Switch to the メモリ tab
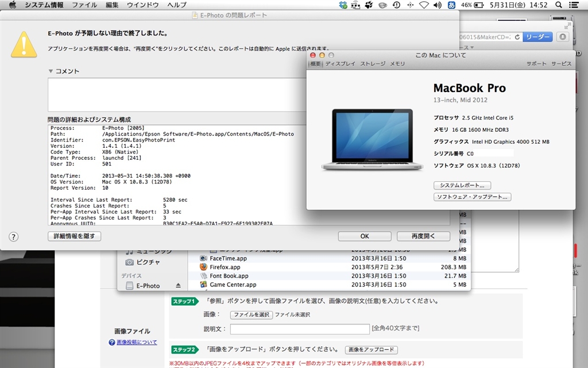This screenshot has height=368, width=588. pos(397,64)
